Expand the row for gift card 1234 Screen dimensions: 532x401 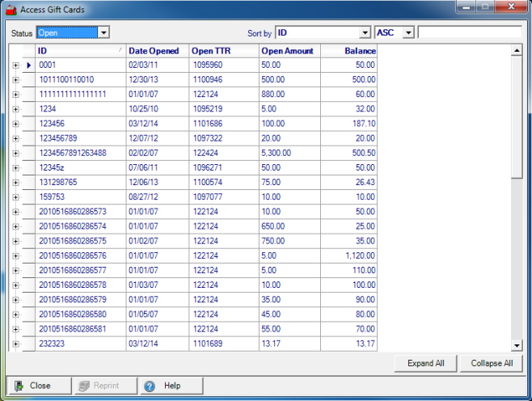[x=15, y=108]
